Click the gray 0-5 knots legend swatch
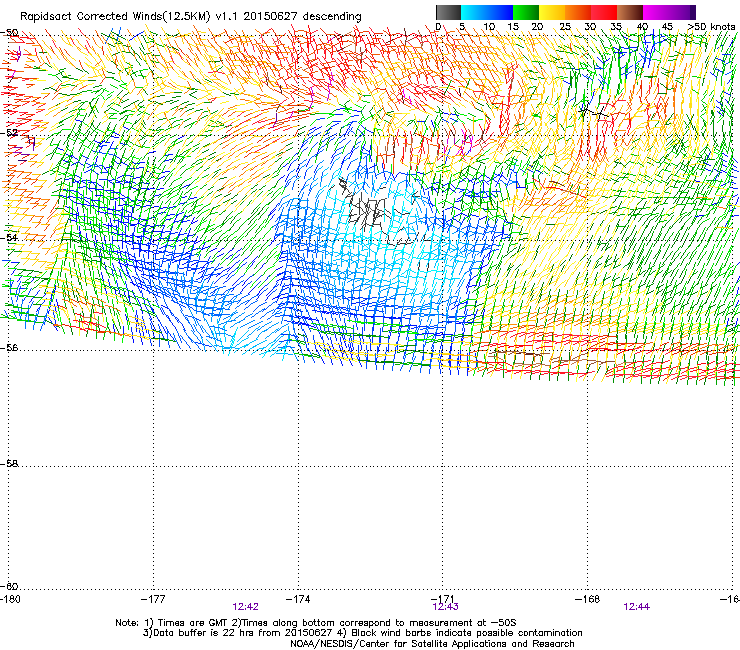 (x=448, y=12)
